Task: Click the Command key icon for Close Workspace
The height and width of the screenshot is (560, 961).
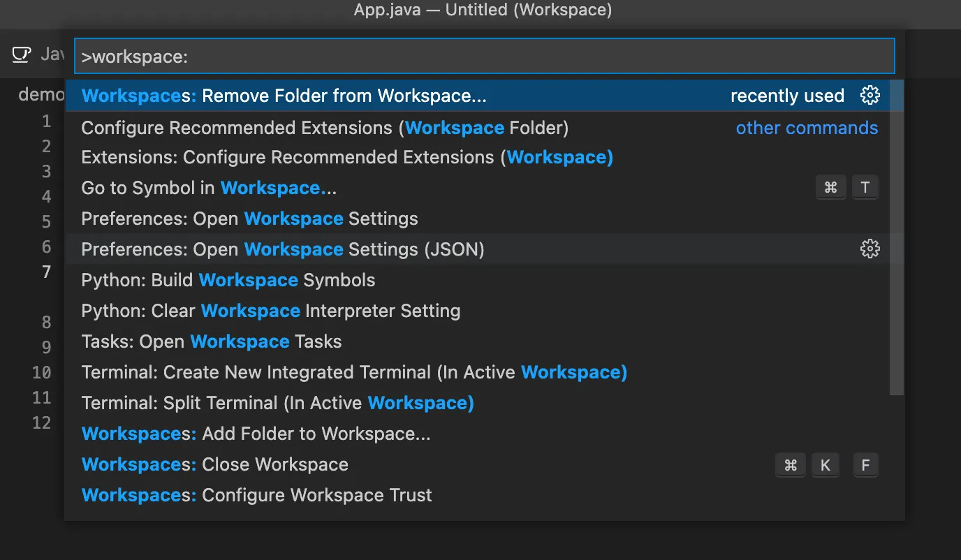Action: pos(791,465)
